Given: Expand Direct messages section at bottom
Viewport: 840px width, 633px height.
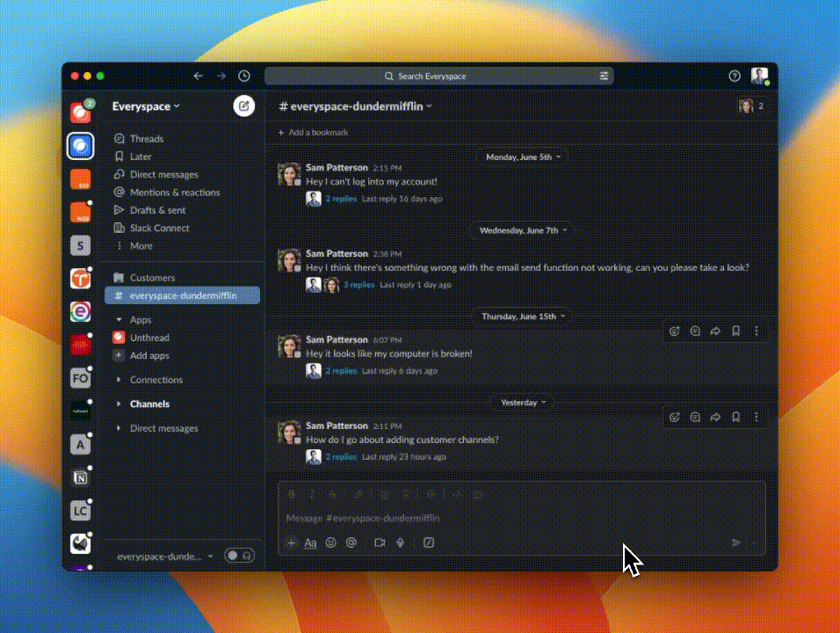Looking at the screenshot, I should click(119, 428).
